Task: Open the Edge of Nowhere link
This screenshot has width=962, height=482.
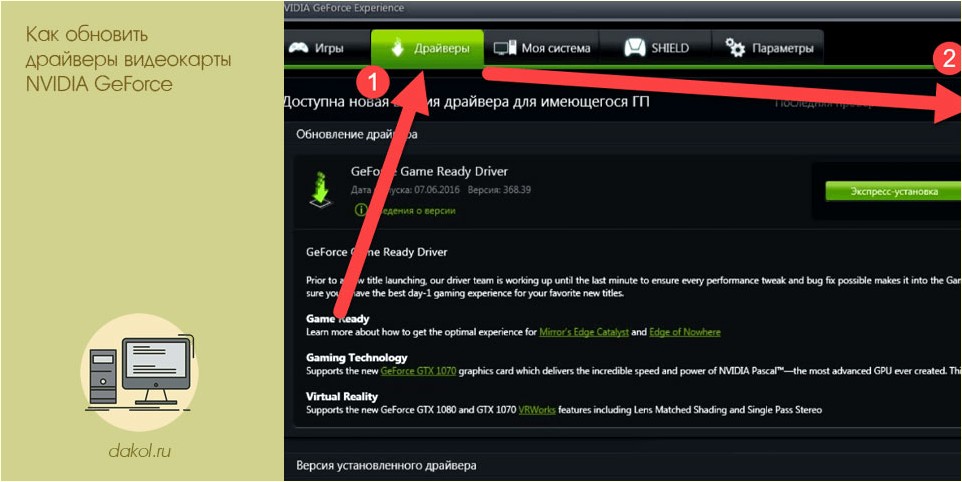Action: [x=685, y=332]
